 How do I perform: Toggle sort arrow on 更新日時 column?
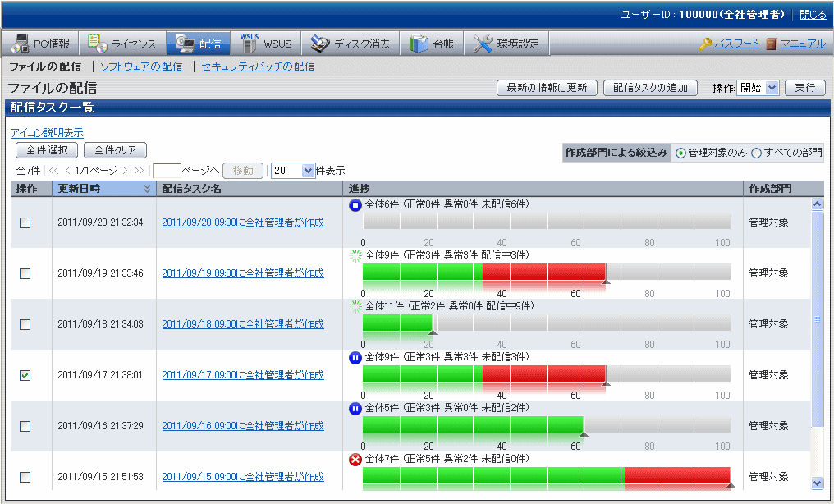147,189
